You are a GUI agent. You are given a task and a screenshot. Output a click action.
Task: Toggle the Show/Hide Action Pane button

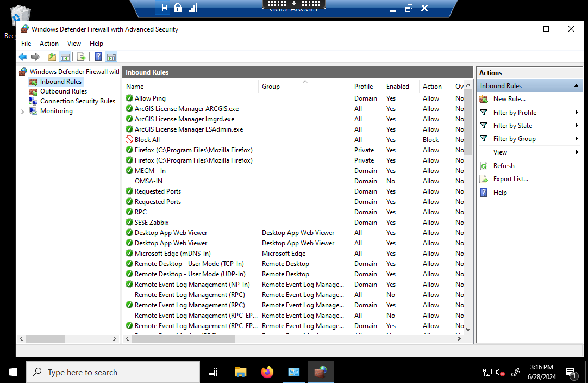click(111, 57)
